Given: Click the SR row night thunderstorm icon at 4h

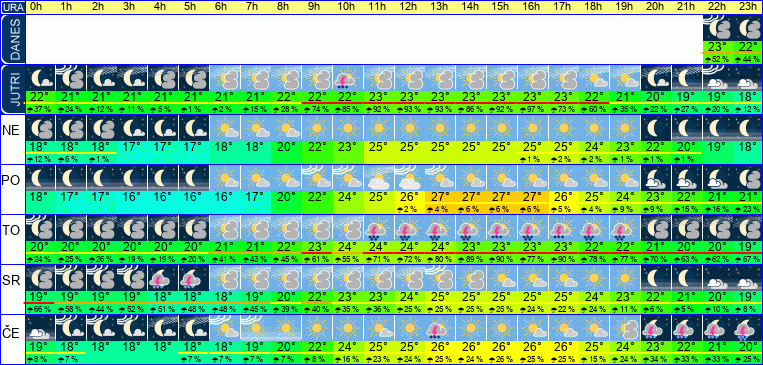Looking at the screenshot, I should click(163, 278).
